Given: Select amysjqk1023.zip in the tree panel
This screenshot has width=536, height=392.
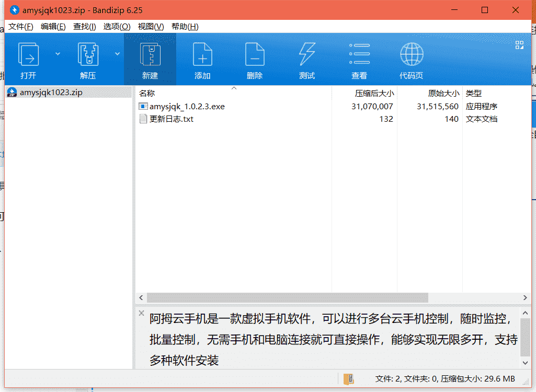Looking at the screenshot, I should (x=69, y=93).
